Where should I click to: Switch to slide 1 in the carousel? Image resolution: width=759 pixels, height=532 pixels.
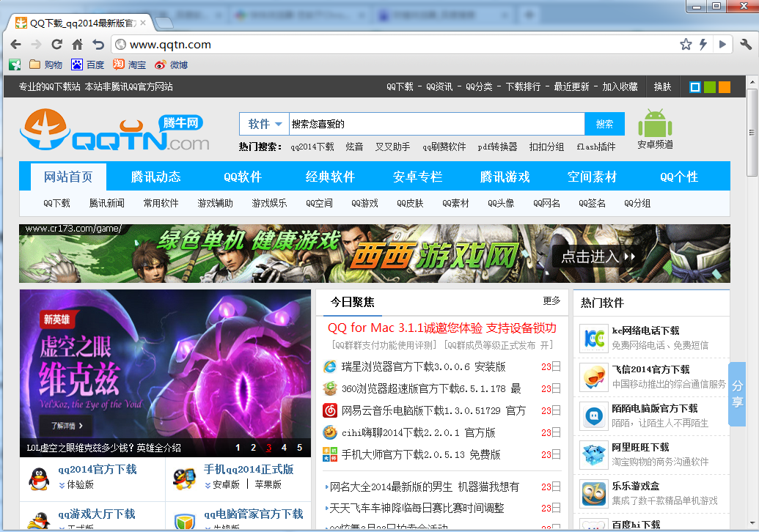(238, 447)
